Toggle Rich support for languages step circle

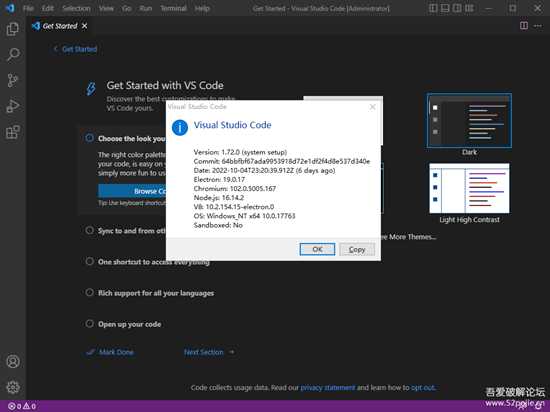pos(89,292)
